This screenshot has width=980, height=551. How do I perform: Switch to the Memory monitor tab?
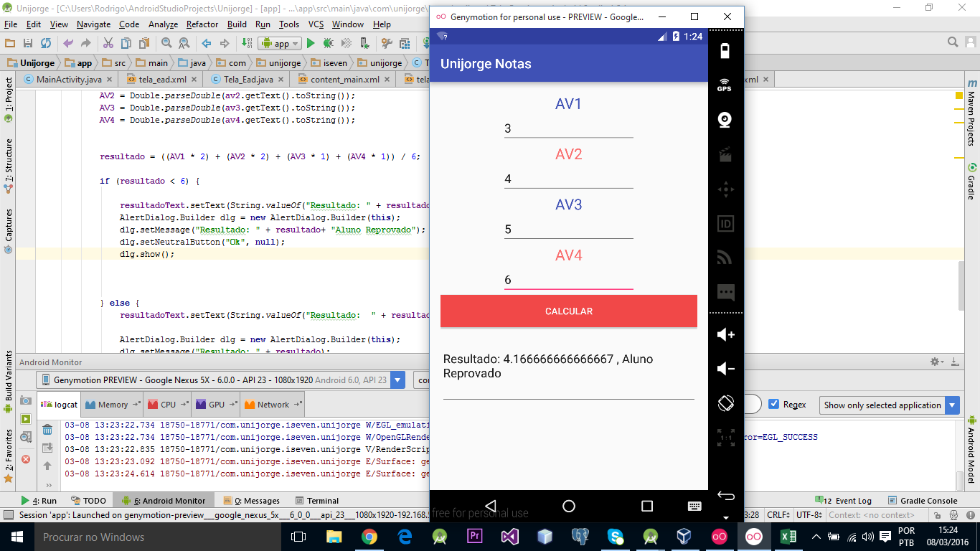point(113,405)
